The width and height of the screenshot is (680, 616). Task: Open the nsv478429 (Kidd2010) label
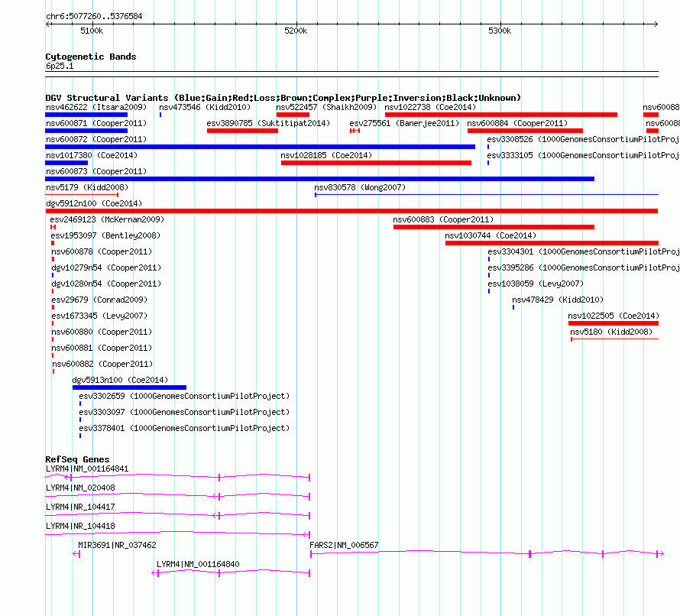(x=558, y=300)
